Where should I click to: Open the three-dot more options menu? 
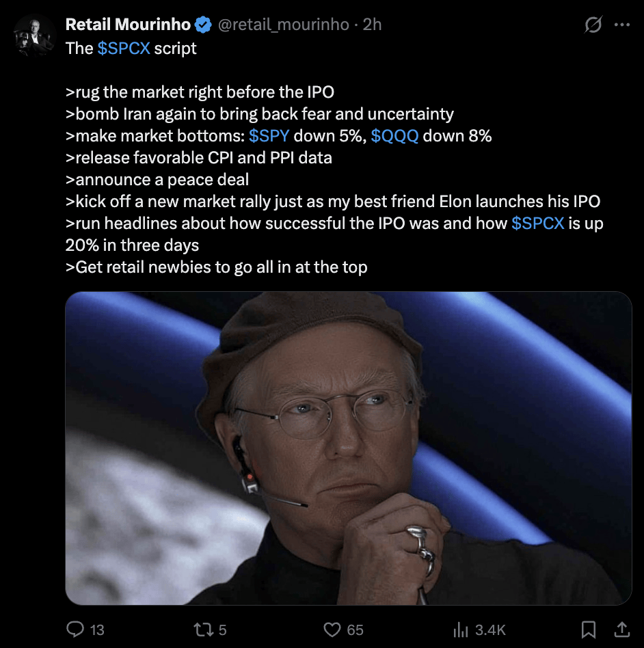(621, 25)
